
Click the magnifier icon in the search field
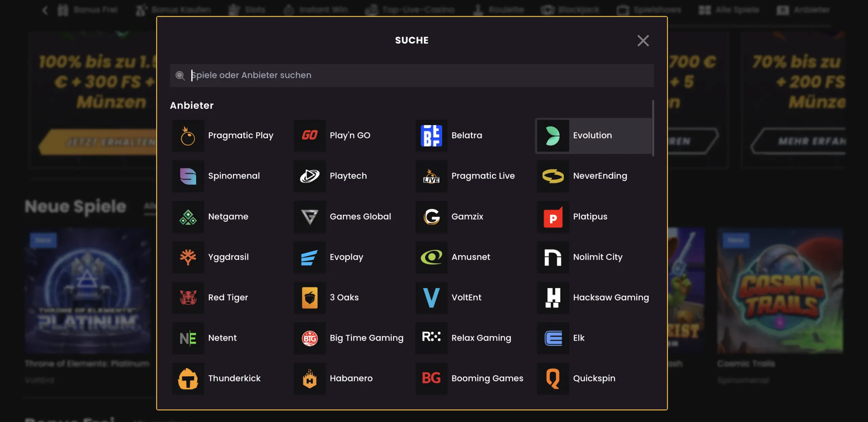[x=180, y=76]
